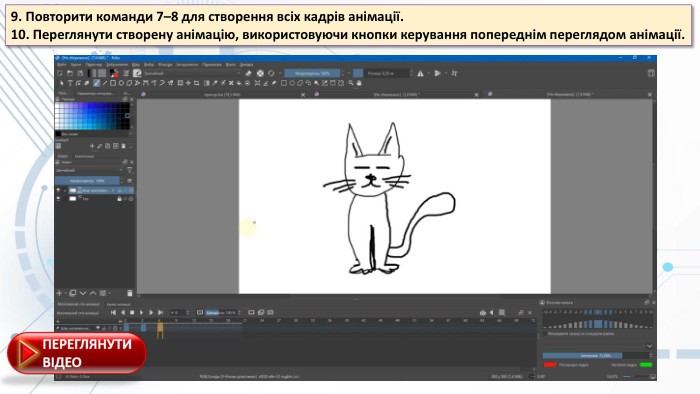Click the red ПЕРЕГЛЯНУТИ ВІДЕО button
Screen dimensions: 700x394
(x=77, y=353)
